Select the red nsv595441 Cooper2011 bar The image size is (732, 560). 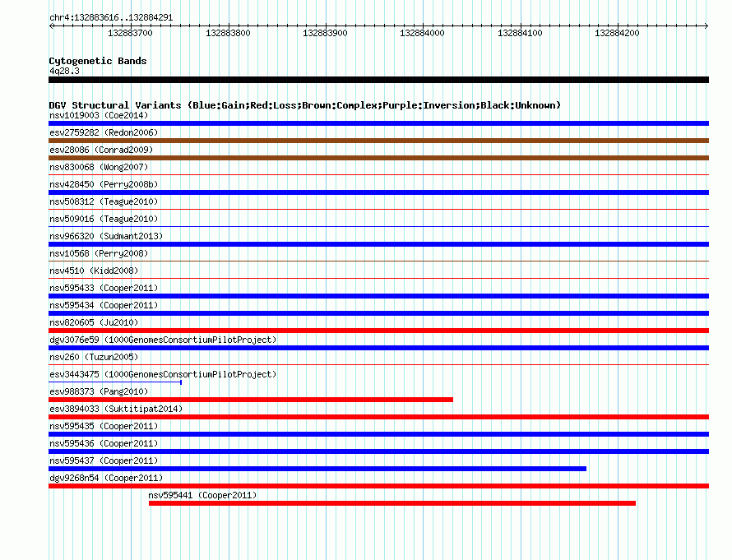pyautogui.click(x=392, y=503)
